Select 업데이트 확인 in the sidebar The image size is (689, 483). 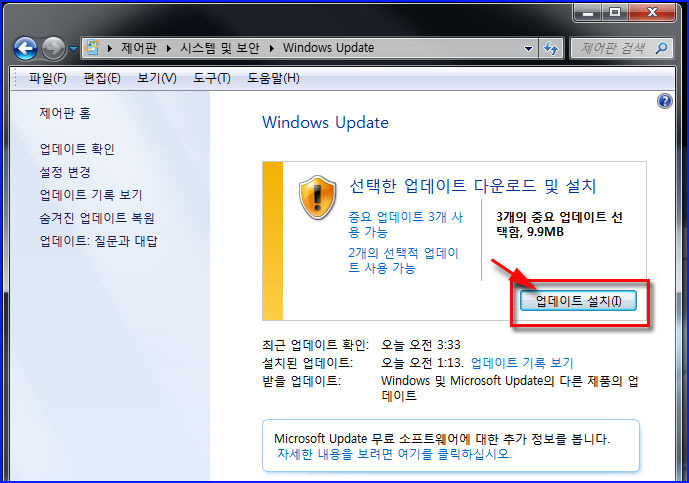pyautogui.click(x=77, y=149)
